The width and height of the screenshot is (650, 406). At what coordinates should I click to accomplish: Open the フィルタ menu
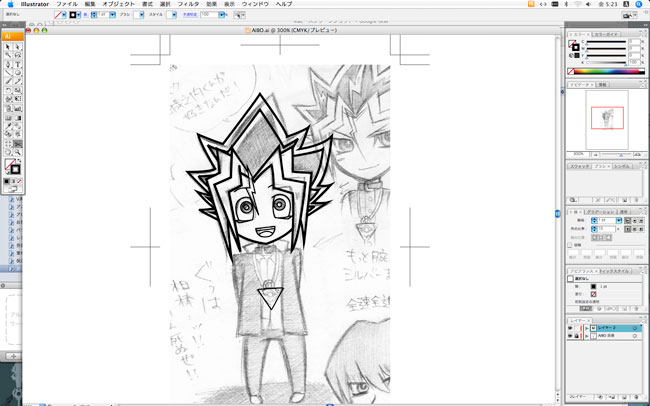click(x=188, y=4)
